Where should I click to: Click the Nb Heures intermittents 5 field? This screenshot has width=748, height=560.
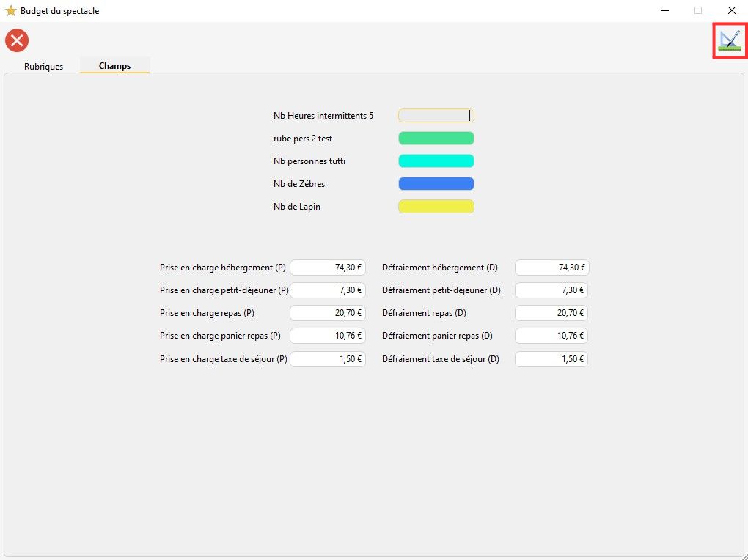pyautogui.click(x=436, y=116)
